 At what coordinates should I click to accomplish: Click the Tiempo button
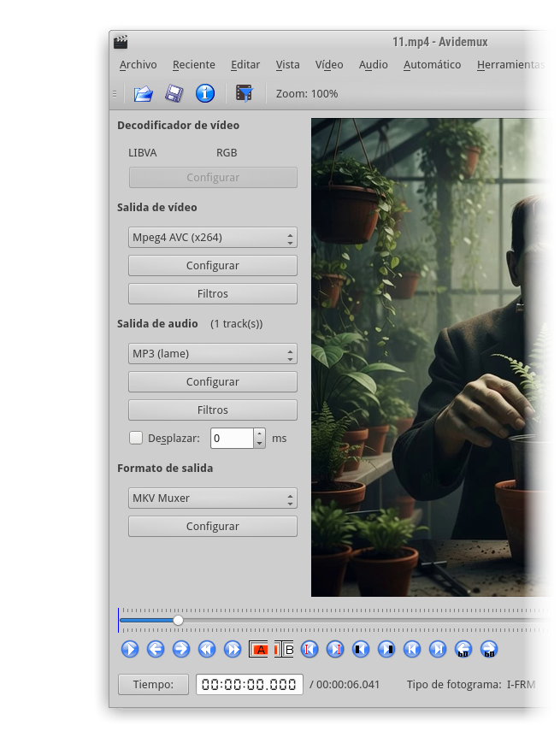point(153,685)
